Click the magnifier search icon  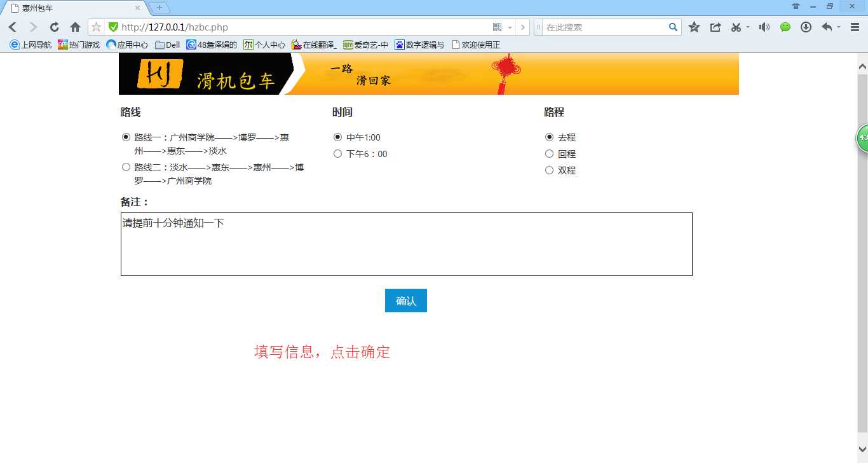pos(674,27)
